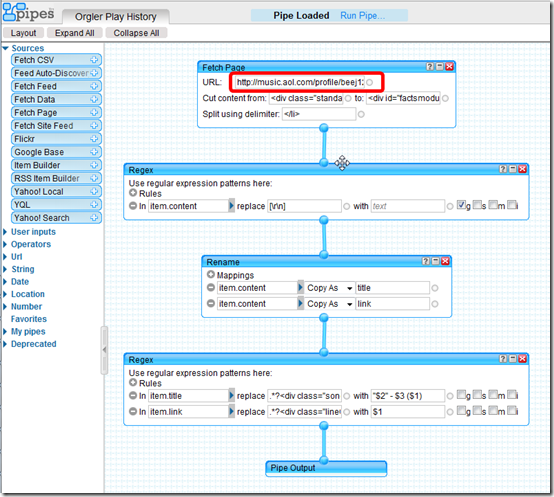The width and height of the screenshot is (554, 497).
Task: Click the Yahoo! Search source module
Action: (56, 218)
